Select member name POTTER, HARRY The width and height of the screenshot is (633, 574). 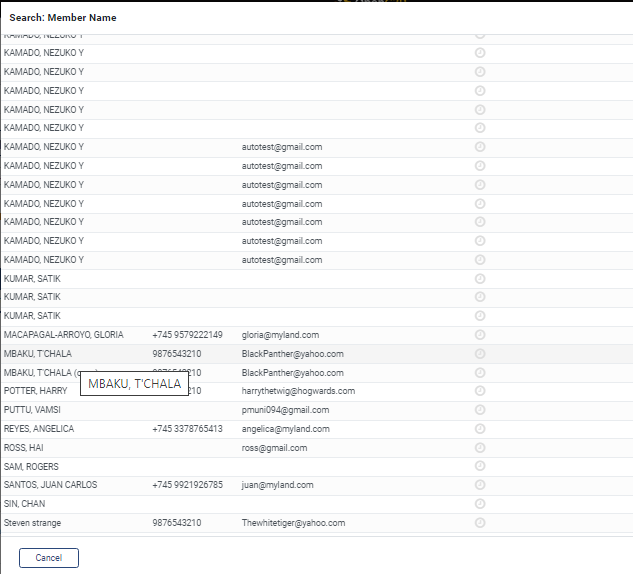[35, 391]
